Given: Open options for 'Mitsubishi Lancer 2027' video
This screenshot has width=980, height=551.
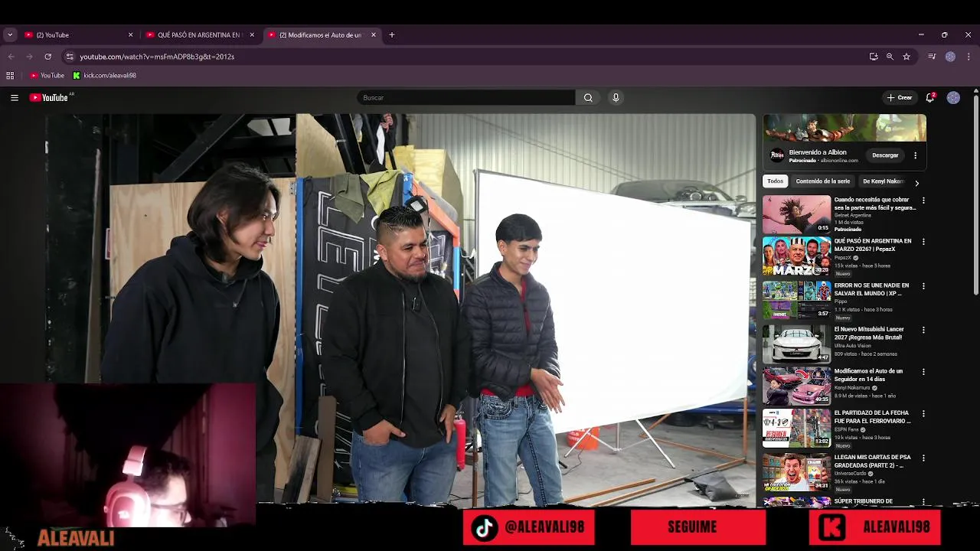Looking at the screenshot, I should [x=923, y=330].
